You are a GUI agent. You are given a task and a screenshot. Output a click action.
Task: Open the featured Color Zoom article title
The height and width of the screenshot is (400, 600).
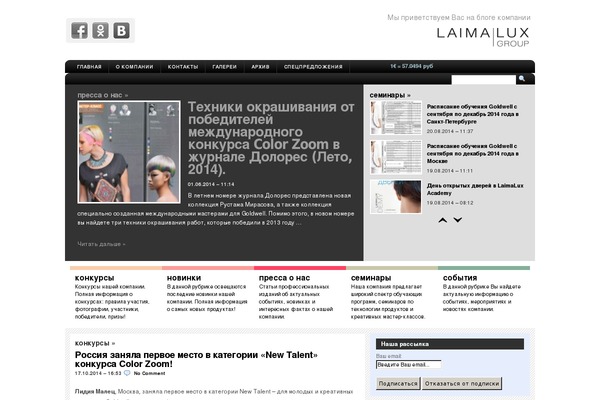[271, 138]
